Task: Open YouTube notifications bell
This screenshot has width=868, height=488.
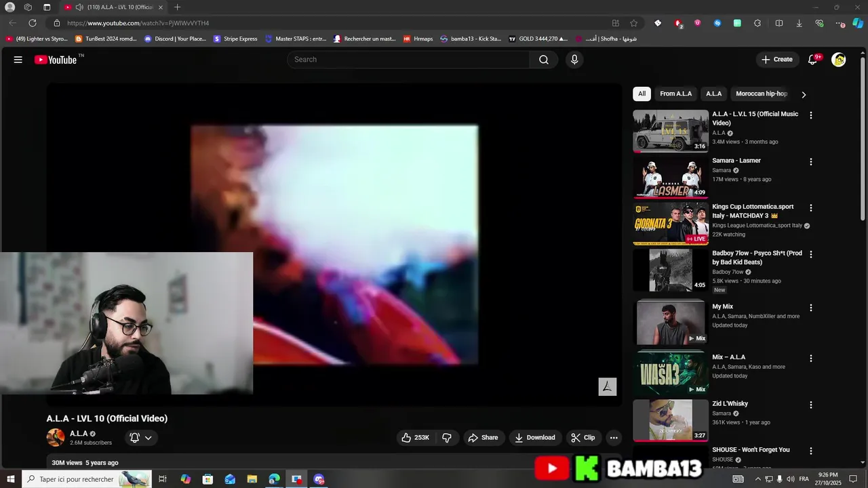Action: pyautogui.click(x=812, y=60)
